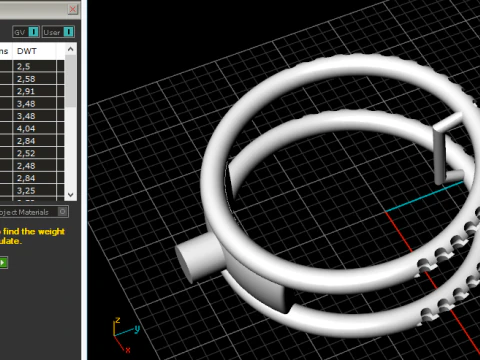Close the materials panel with the X
The image size is (480, 360).
pos(73,9)
